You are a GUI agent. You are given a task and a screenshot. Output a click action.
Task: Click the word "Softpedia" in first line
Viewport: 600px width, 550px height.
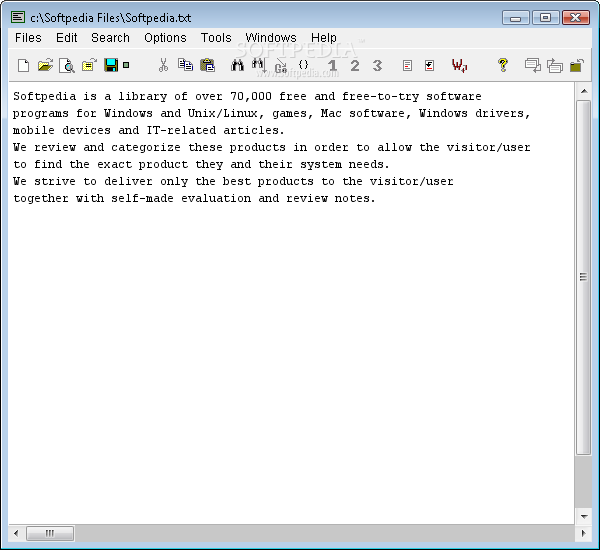44,96
